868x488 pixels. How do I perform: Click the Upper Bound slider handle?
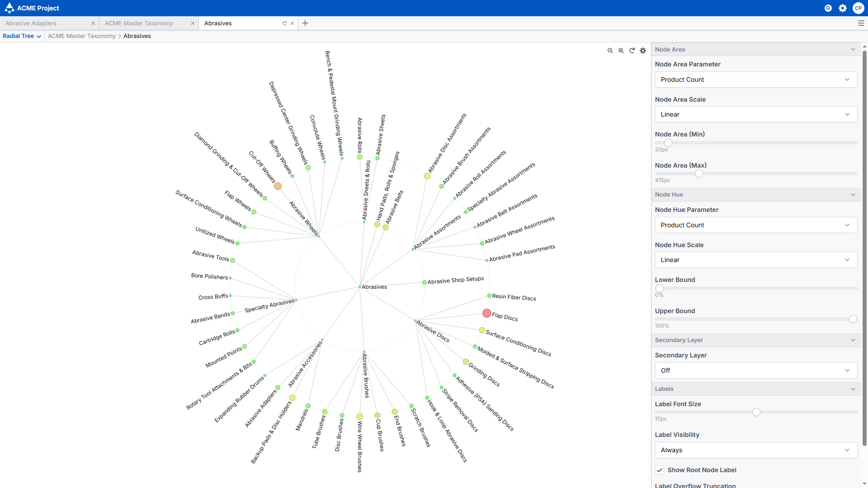pyautogui.click(x=853, y=319)
